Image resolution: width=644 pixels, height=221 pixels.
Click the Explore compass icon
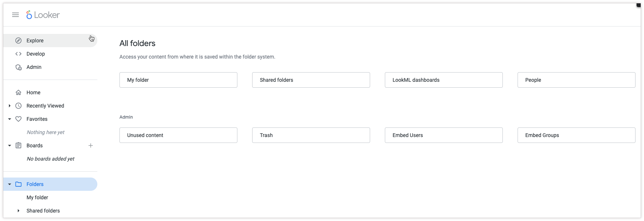tap(18, 41)
